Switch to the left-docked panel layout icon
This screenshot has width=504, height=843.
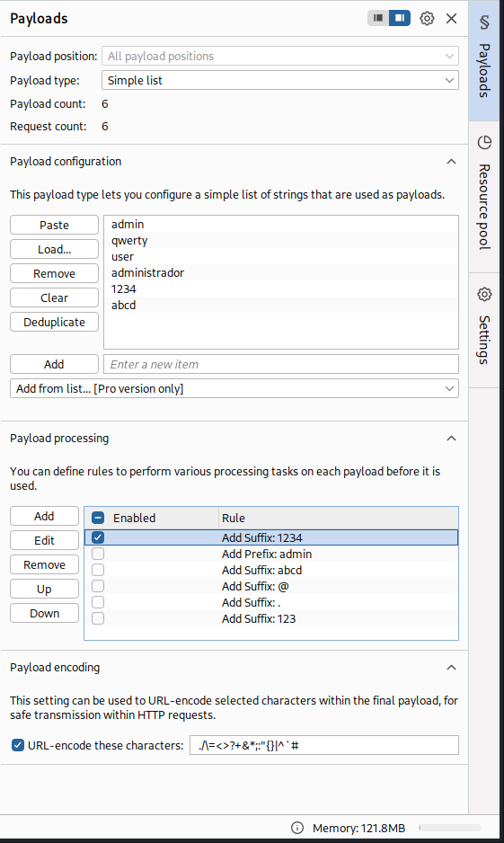tap(378, 18)
